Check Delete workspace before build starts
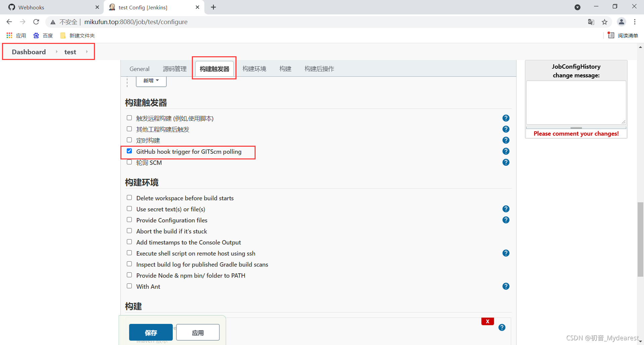This screenshot has height=345, width=644. point(129,198)
